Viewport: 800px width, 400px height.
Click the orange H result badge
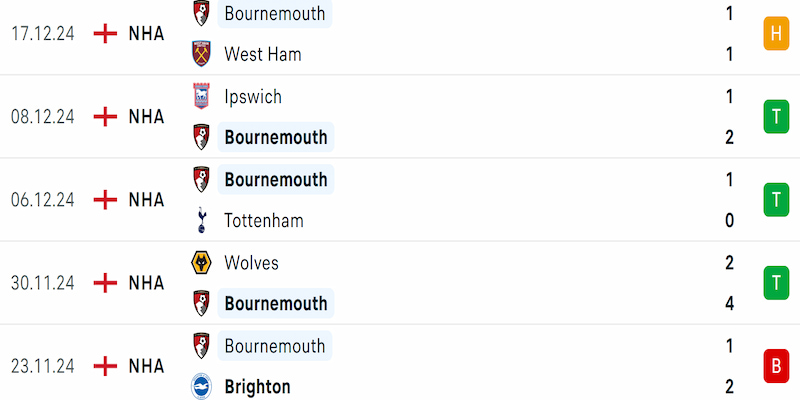[776, 34]
